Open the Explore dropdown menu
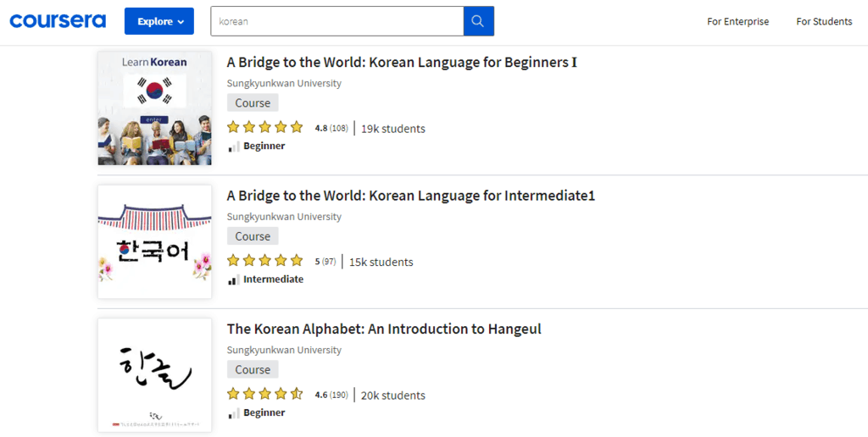 (x=159, y=21)
